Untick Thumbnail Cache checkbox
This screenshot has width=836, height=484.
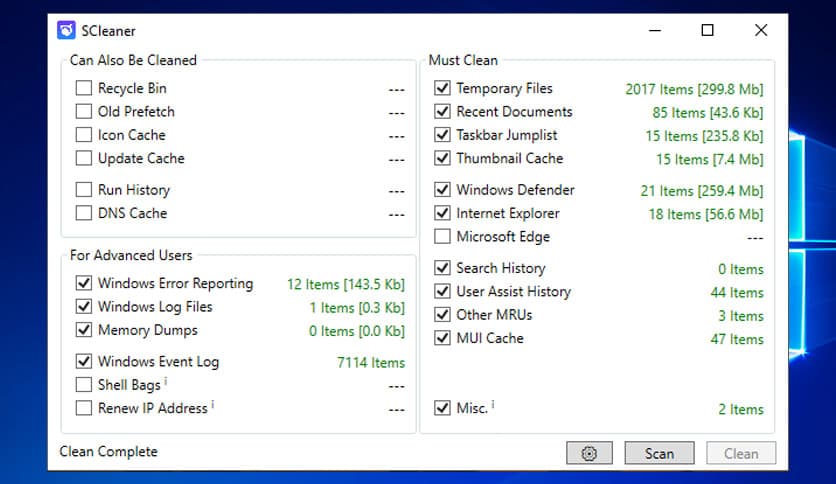click(x=442, y=158)
